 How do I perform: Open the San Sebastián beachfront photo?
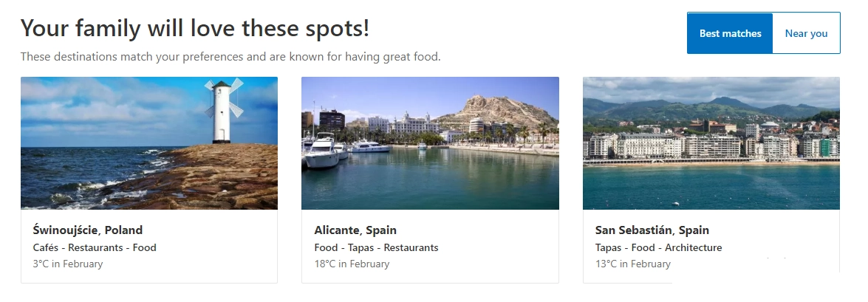click(711, 143)
